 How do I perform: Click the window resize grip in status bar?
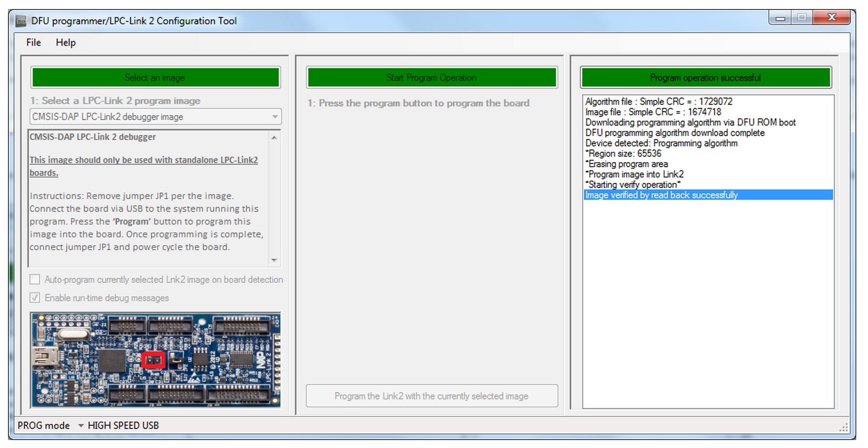(844, 427)
